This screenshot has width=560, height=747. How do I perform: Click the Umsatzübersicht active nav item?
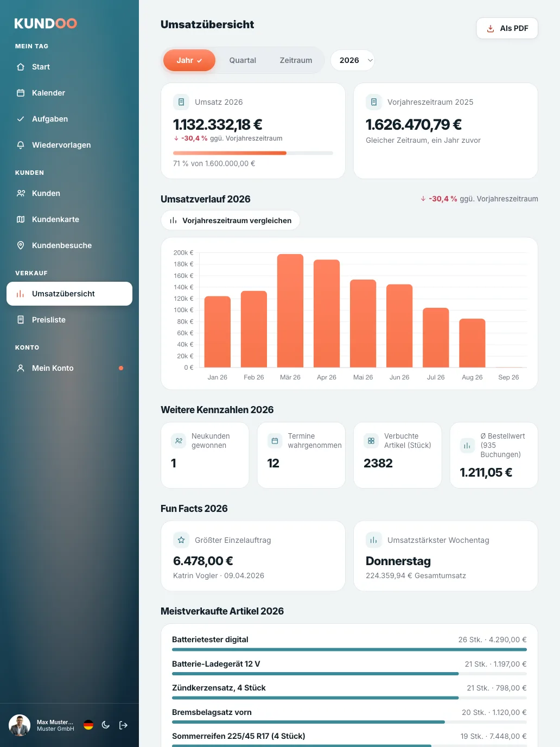69,294
